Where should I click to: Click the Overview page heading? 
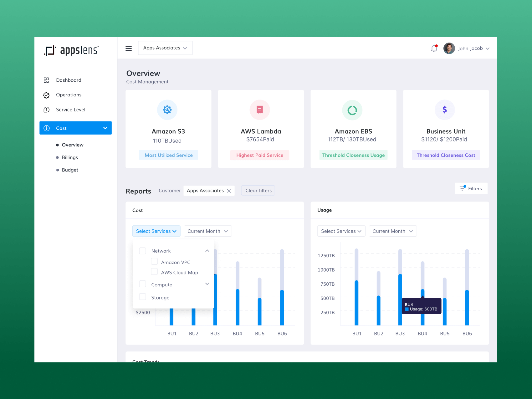click(143, 74)
